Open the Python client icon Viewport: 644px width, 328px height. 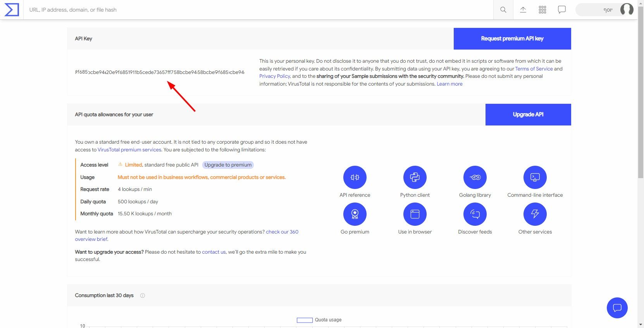(415, 177)
